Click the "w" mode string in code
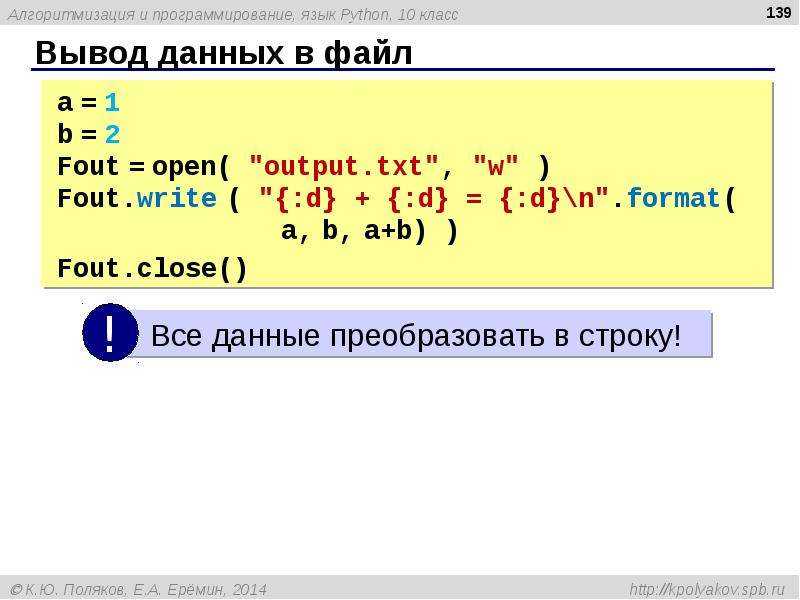The height and width of the screenshot is (600, 800). [x=495, y=166]
